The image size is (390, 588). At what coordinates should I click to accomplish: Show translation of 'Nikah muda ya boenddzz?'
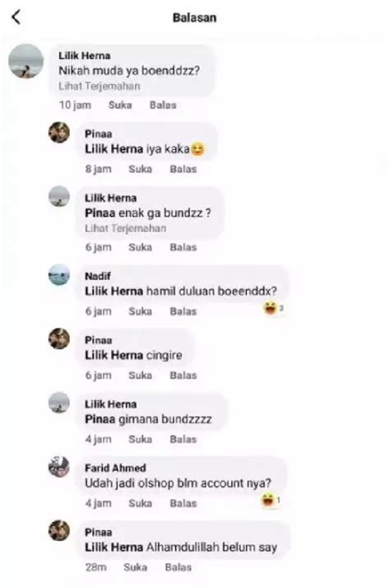tap(100, 86)
